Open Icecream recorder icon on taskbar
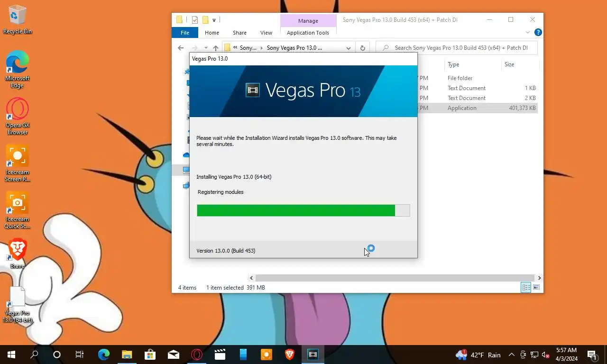607x364 pixels. (266, 355)
